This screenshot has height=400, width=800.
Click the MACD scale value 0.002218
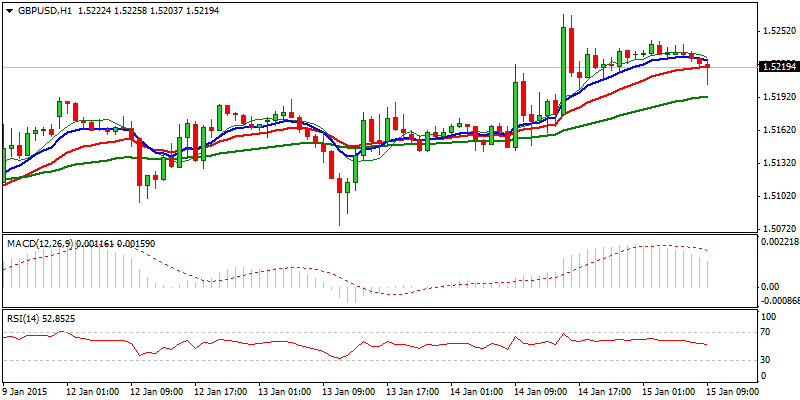pyautogui.click(x=780, y=241)
